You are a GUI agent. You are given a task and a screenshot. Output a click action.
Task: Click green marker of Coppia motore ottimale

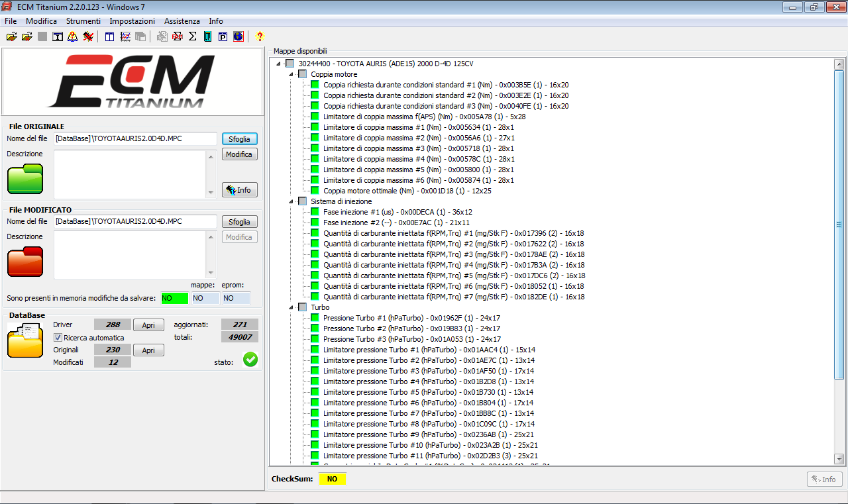[x=315, y=191]
